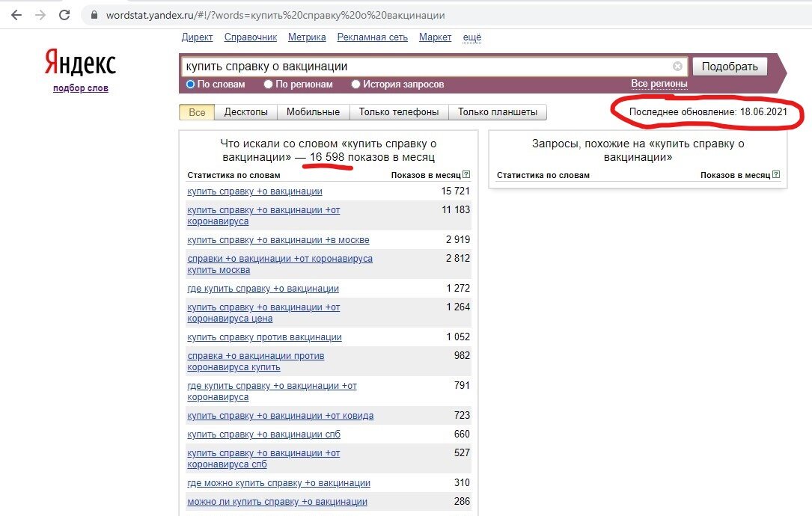Click the 'Последнее обновление: 18.06.2021' text
Screen dimensions: 812x516
(708, 111)
